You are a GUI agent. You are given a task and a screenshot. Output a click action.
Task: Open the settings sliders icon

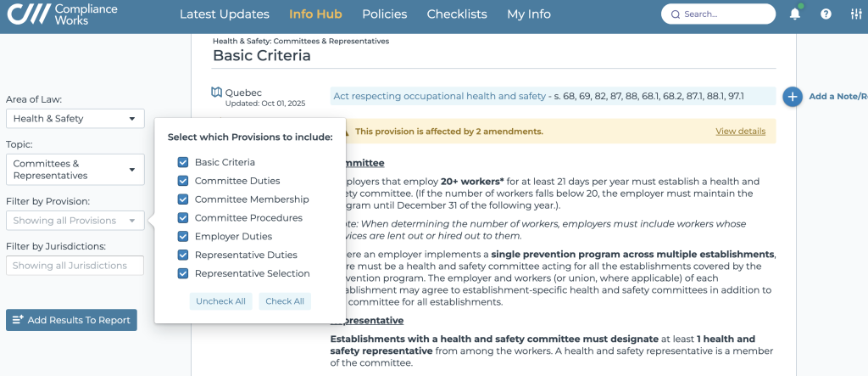[x=854, y=14]
